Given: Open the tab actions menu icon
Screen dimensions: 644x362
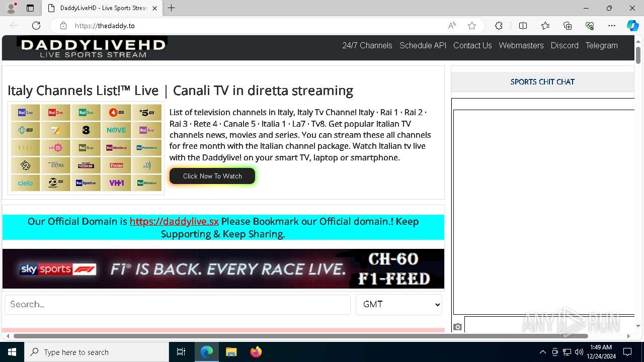Looking at the screenshot, I should coord(30,8).
